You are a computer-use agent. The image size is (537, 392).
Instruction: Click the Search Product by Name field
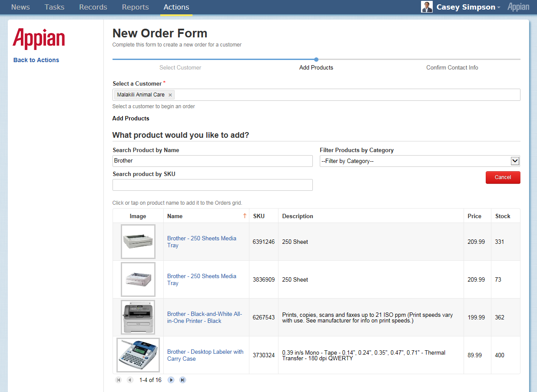click(212, 161)
